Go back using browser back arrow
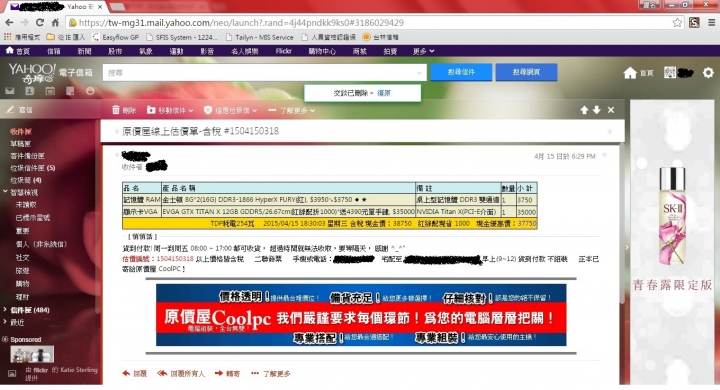 click(9, 23)
